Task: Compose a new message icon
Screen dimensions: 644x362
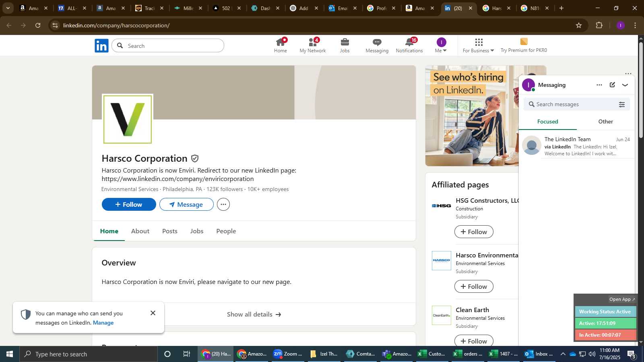Action: pos(612,85)
